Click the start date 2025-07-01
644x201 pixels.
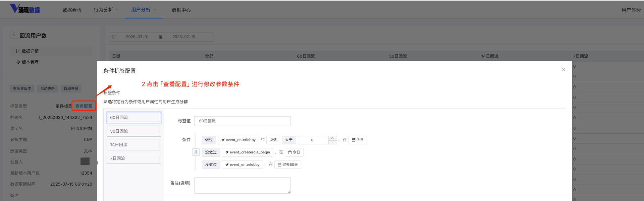click(x=137, y=37)
